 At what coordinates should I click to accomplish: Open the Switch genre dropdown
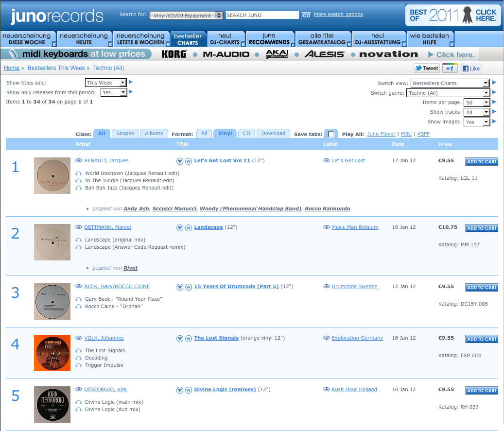(x=450, y=93)
